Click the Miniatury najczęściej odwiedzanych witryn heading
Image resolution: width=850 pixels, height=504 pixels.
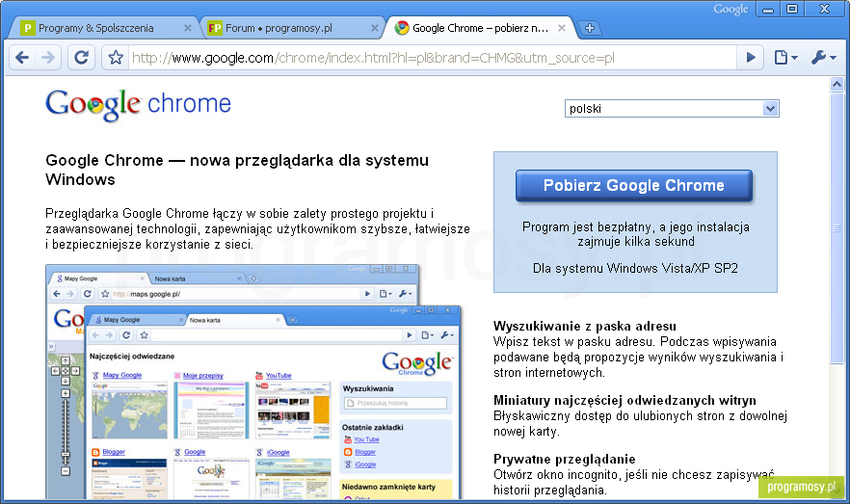624,401
